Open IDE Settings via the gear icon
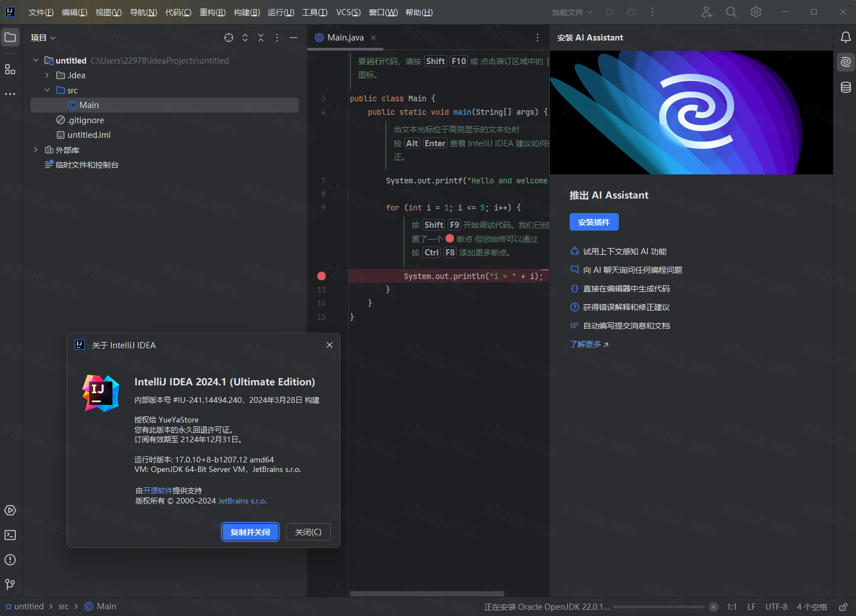The width and height of the screenshot is (856, 616). point(755,12)
